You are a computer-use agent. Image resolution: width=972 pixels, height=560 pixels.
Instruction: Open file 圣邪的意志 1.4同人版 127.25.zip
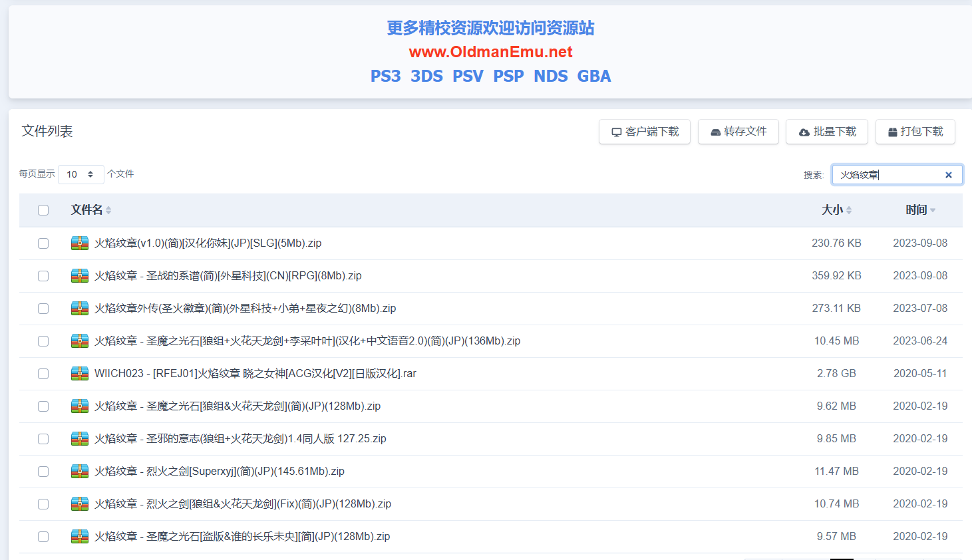pyautogui.click(x=240, y=439)
